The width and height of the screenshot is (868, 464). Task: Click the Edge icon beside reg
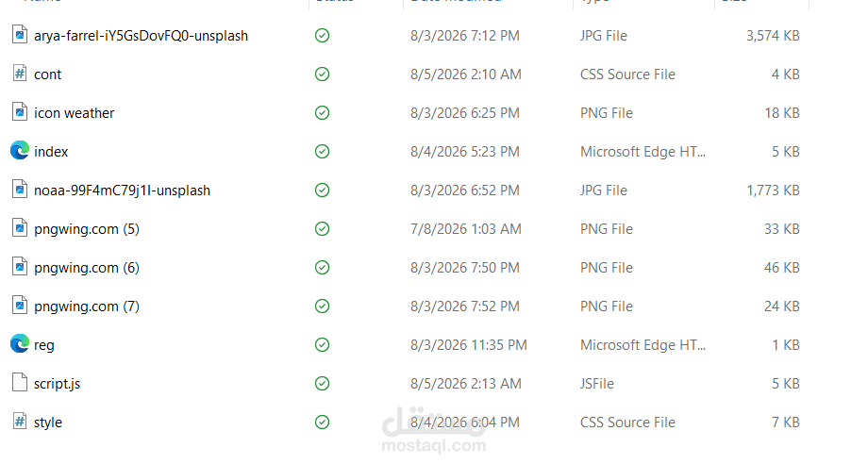[20, 344]
